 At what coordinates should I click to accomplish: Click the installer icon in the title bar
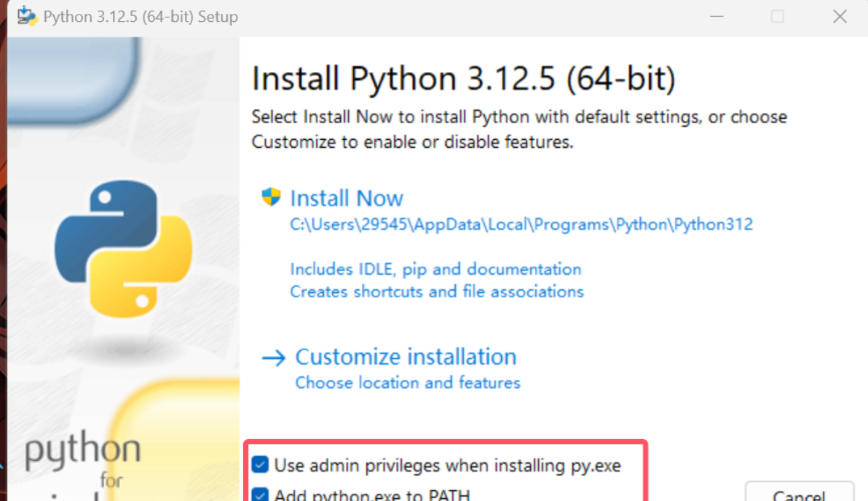point(27,16)
